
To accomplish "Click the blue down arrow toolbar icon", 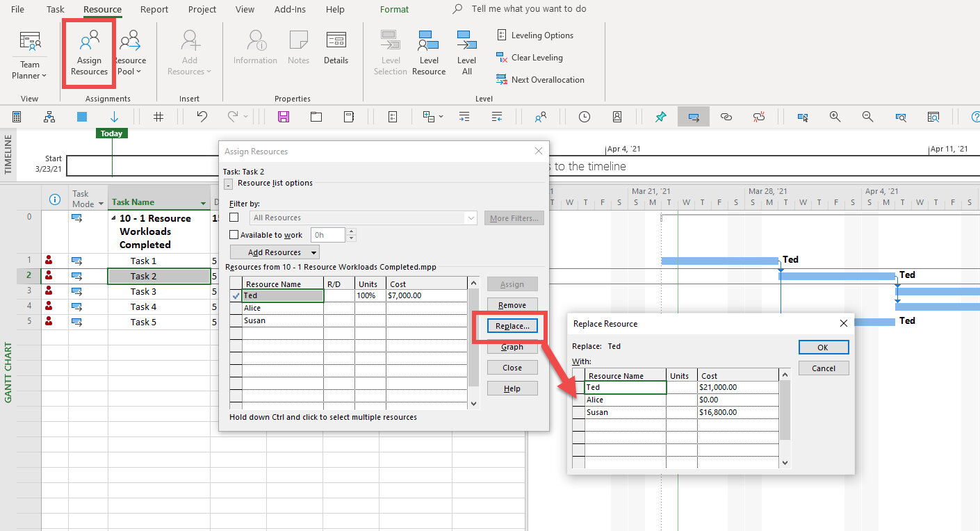I will [115, 117].
